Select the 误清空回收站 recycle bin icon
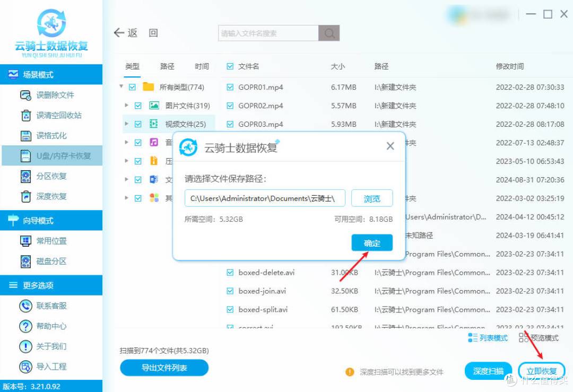The image size is (573, 392). [x=25, y=116]
